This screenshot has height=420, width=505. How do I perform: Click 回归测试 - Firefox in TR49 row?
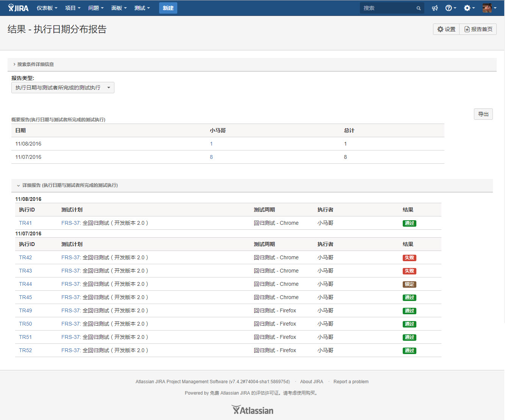pos(275,310)
